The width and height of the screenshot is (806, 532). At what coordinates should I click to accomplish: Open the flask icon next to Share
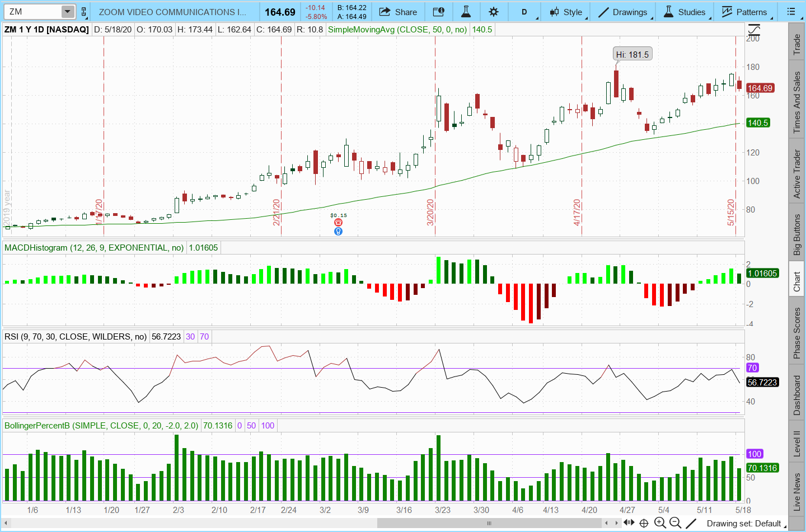(466, 12)
